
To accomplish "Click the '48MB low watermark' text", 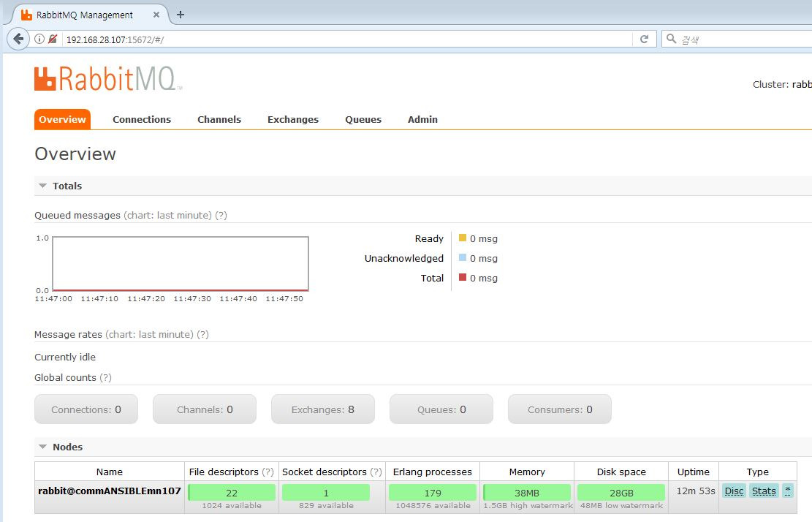I will coord(621,505).
